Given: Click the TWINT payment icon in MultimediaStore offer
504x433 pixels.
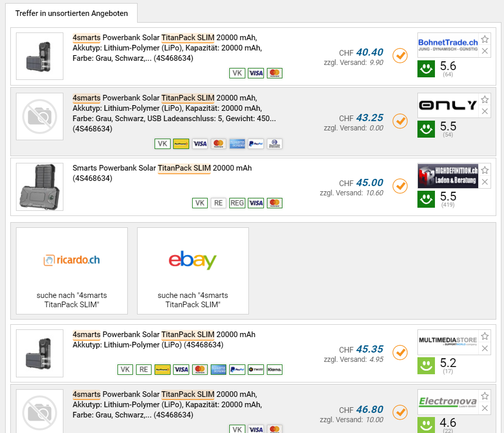Looking at the screenshot, I should coord(256,369).
